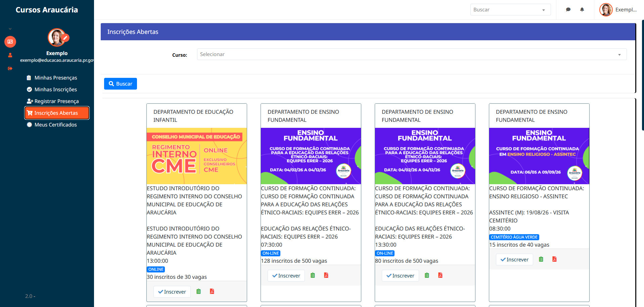Click the logout sidebar icon
Screen dimensions: 644x307
click(10, 68)
